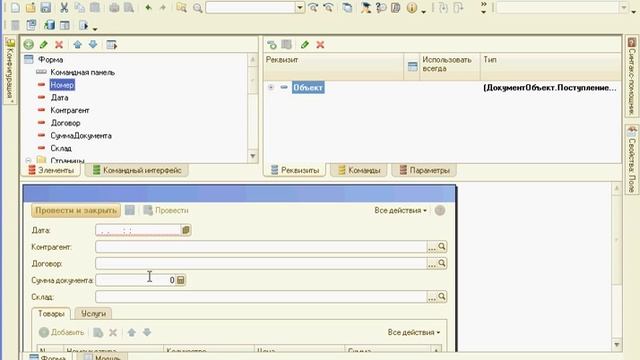Switch to the Элементы tab
The image size is (640, 360).
(x=51, y=170)
